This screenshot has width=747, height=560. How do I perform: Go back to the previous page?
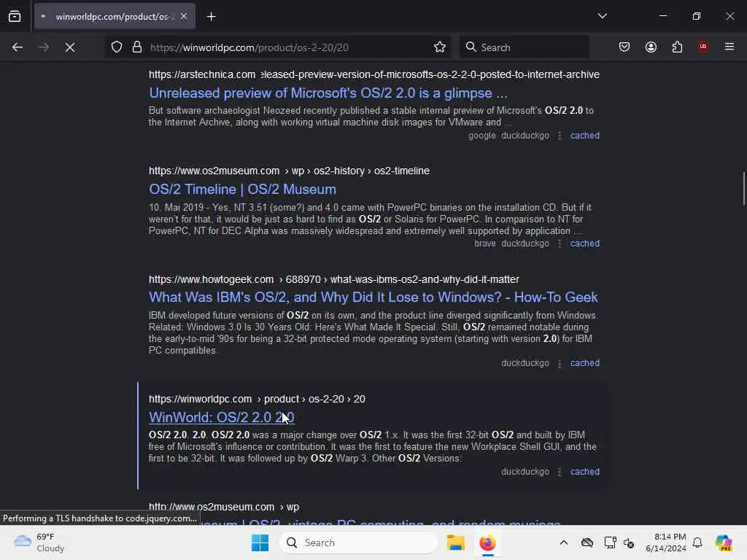(18, 47)
